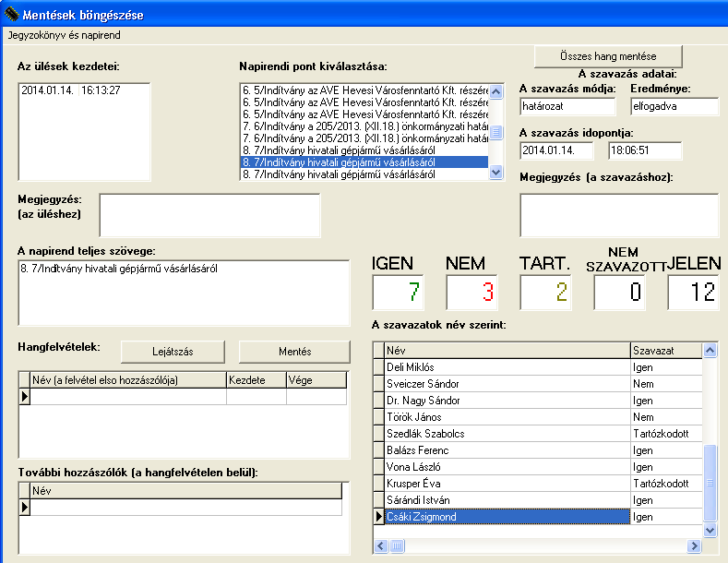Click the agenda list scroll up arrow

pos(495,91)
